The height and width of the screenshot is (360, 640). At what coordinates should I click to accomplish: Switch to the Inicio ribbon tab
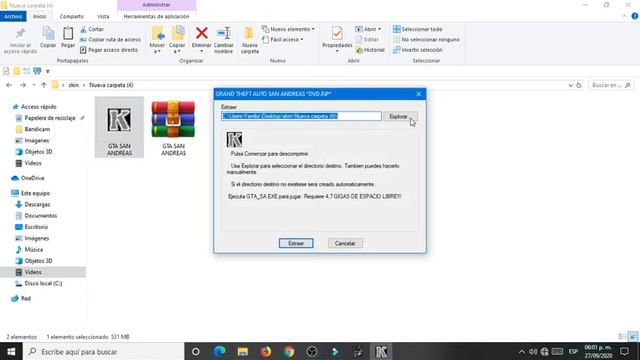click(x=40, y=16)
